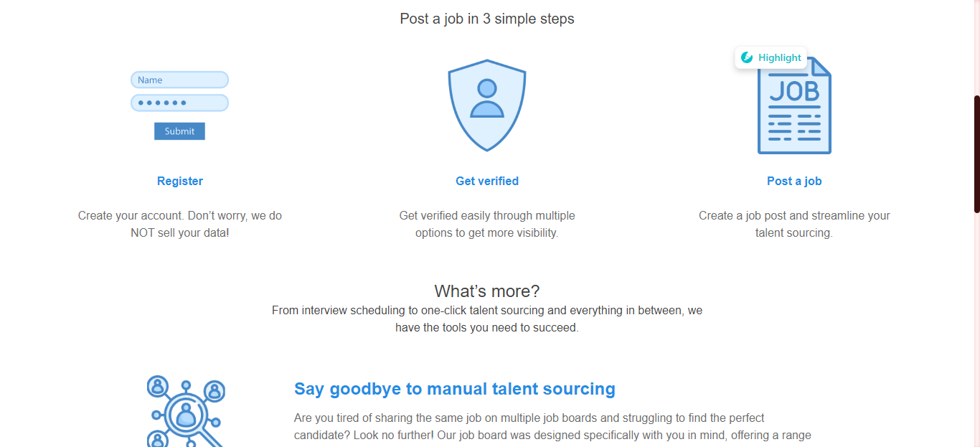Click the 'Say goodbye to manual talent sourcing' heading
The height and width of the screenshot is (447, 980).
[455, 389]
